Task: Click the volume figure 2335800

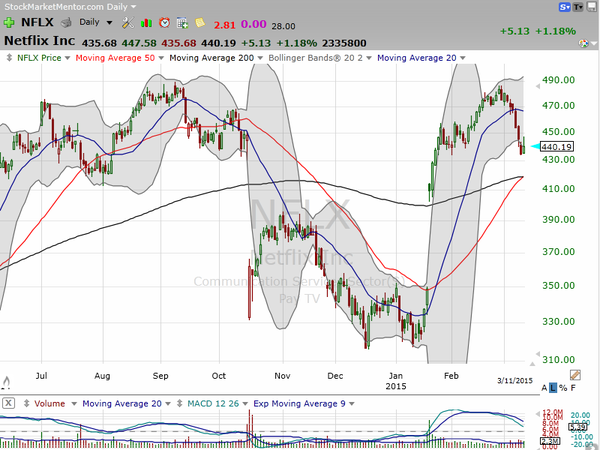Action: [x=344, y=43]
